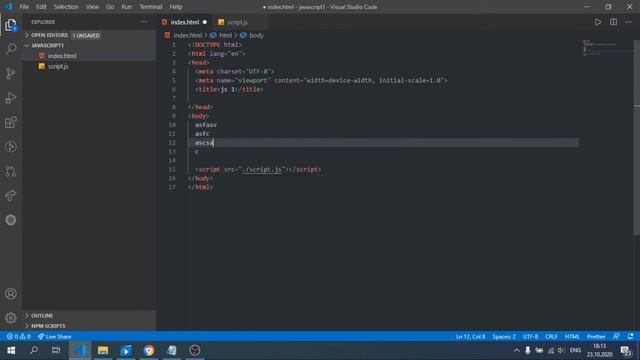Click Ln 12, Col 8 in status bar
The image size is (640, 360).
click(470, 336)
